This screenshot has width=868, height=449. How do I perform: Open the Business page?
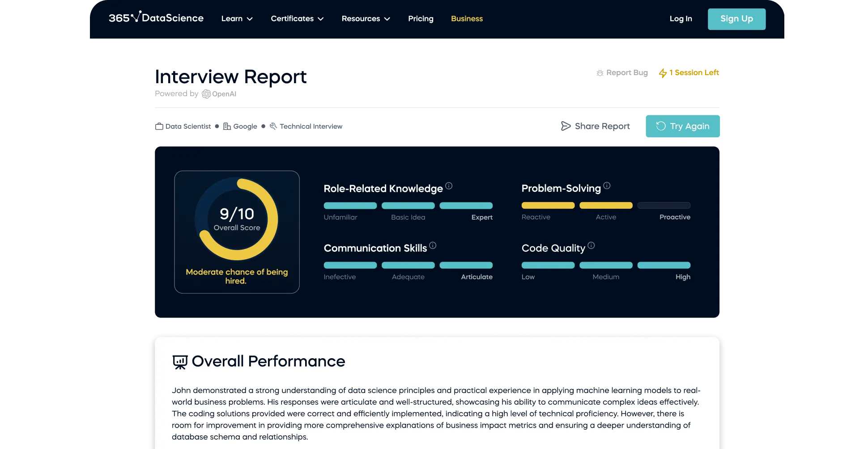pos(467,19)
